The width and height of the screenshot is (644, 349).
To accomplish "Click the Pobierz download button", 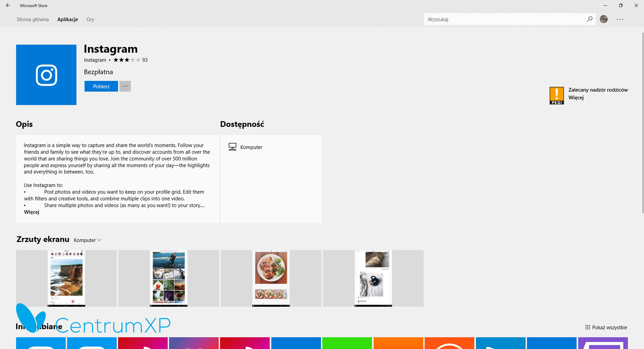I will click(x=101, y=86).
